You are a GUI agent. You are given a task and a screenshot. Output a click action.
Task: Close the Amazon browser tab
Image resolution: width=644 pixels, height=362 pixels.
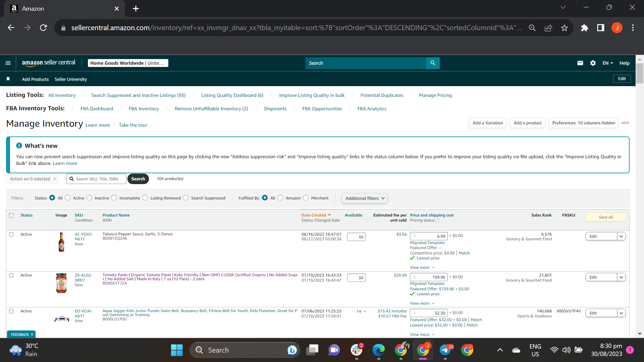[117, 9]
